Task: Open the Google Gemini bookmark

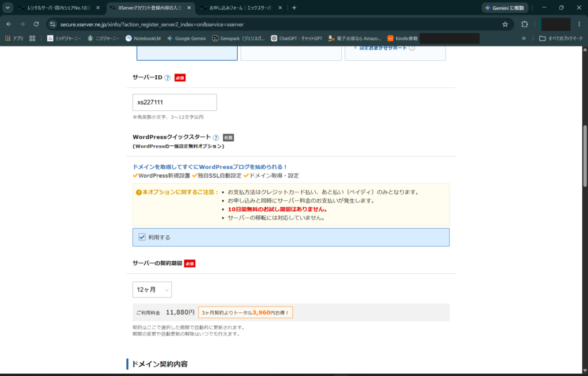Action: 187,38
